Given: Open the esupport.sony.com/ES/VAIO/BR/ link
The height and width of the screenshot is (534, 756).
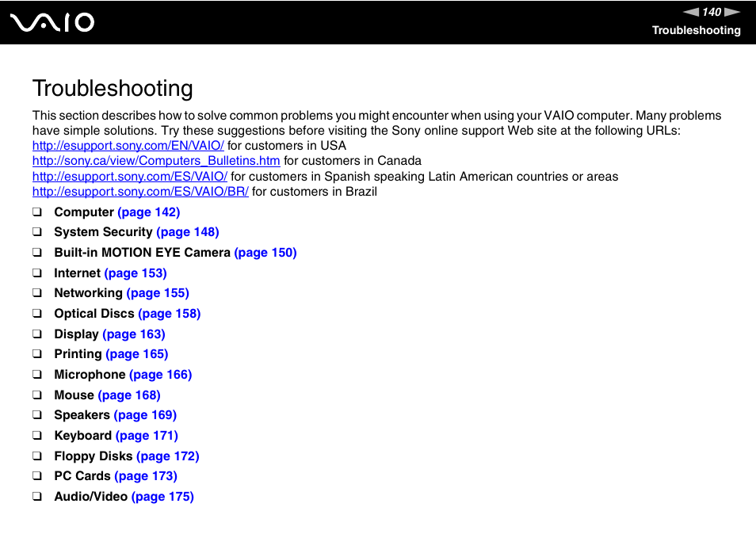Looking at the screenshot, I should point(140,191).
